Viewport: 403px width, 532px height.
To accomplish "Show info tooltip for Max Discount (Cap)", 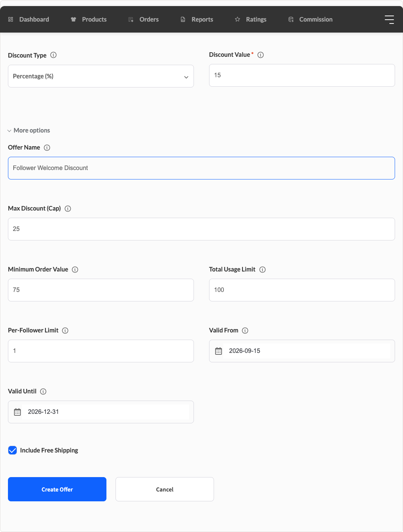I will click(x=68, y=209).
